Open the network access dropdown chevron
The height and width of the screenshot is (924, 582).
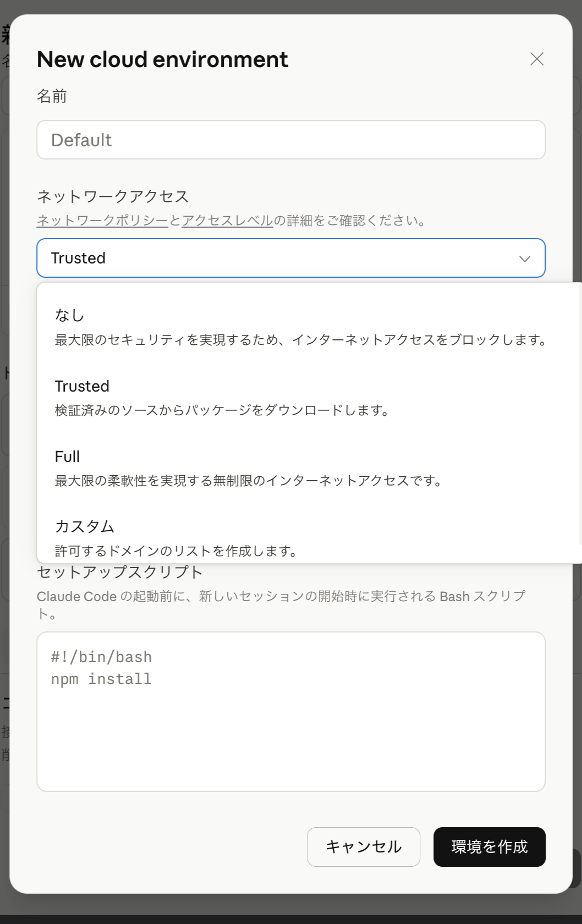[x=524, y=258]
